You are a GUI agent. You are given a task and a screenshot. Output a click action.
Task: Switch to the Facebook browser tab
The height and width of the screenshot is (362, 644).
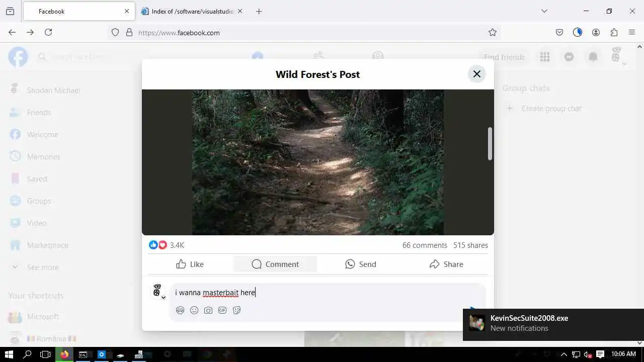(x=78, y=11)
